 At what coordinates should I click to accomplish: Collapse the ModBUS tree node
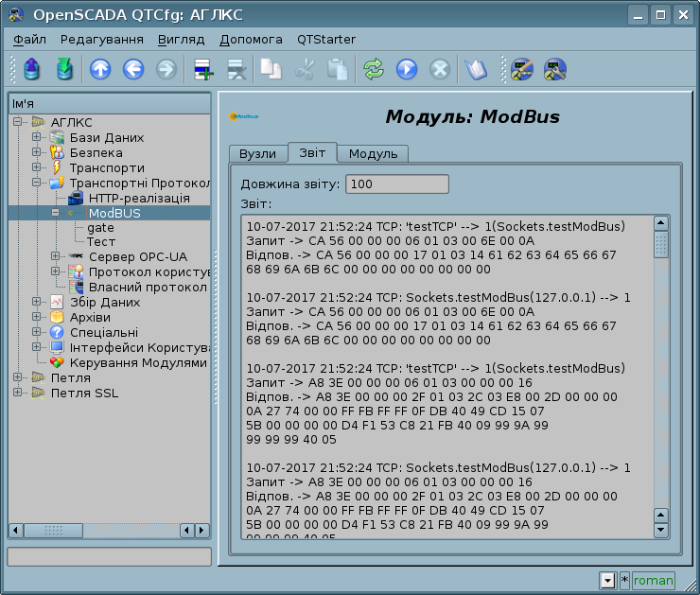[56, 213]
